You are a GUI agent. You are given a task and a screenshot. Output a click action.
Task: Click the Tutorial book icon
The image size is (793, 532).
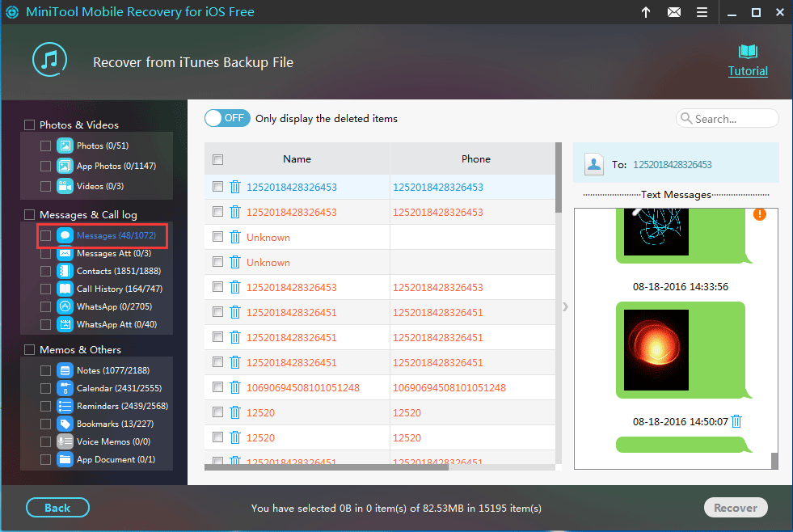747,53
